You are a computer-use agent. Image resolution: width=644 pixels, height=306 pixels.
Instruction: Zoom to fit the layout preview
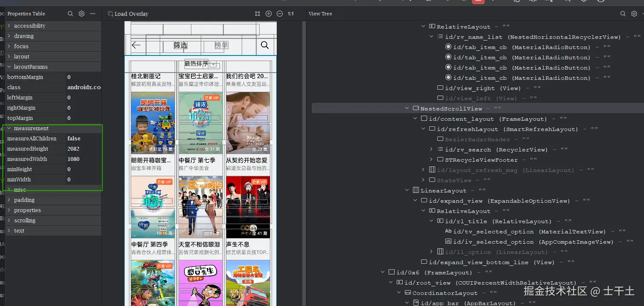(x=258, y=14)
